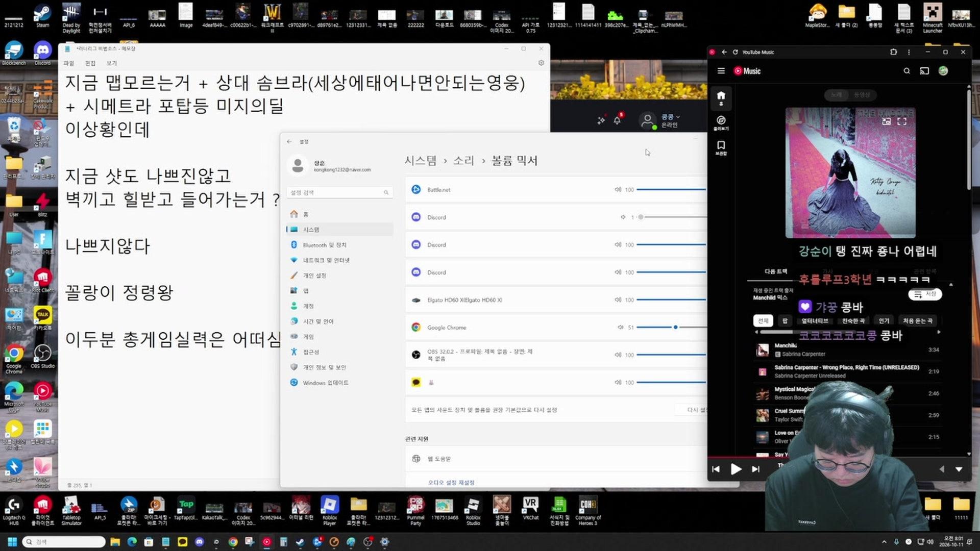Unmute the first Discord speaker icon
This screenshot has width=980, height=551.
pos(623,217)
